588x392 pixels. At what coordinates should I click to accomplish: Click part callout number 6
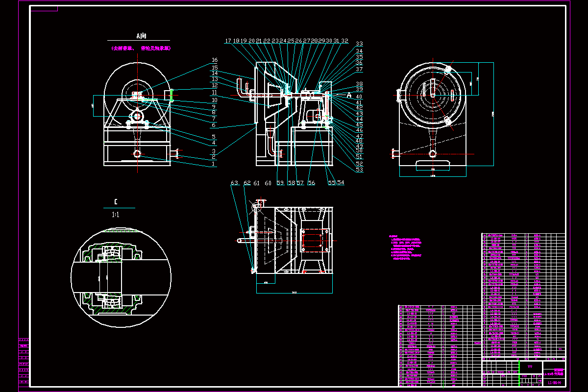tap(214, 125)
